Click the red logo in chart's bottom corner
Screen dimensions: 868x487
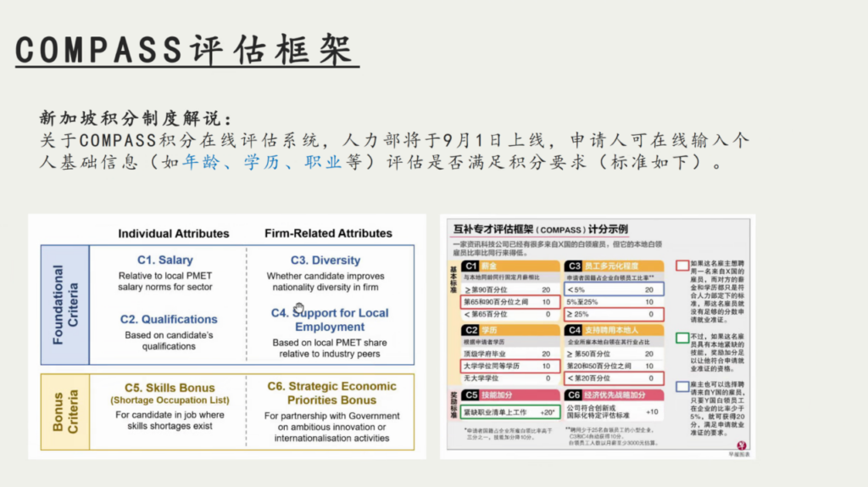(x=741, y=445)
